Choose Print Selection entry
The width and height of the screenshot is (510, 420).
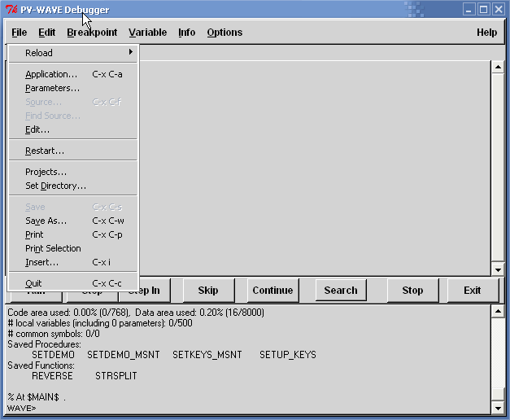tap(73, 248)
